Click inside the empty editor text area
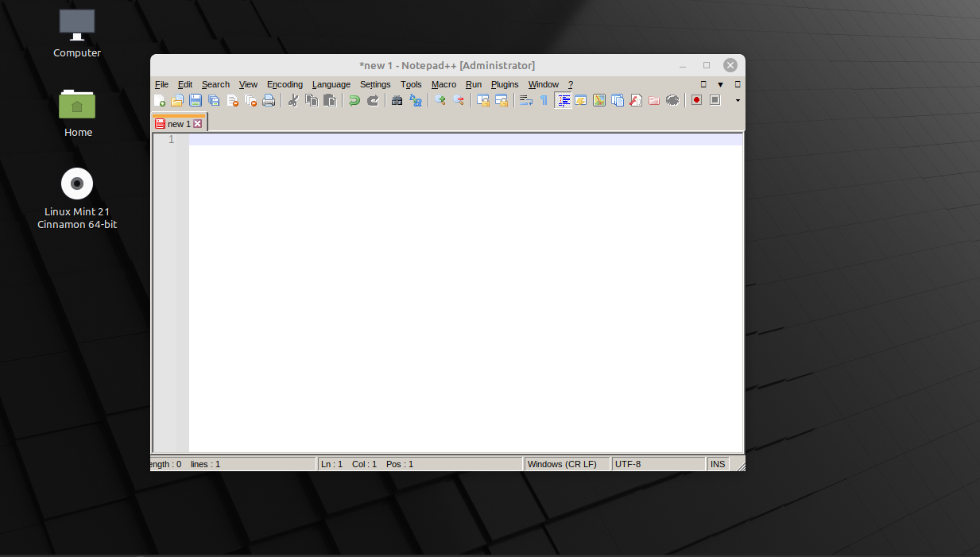 (465, 294)
